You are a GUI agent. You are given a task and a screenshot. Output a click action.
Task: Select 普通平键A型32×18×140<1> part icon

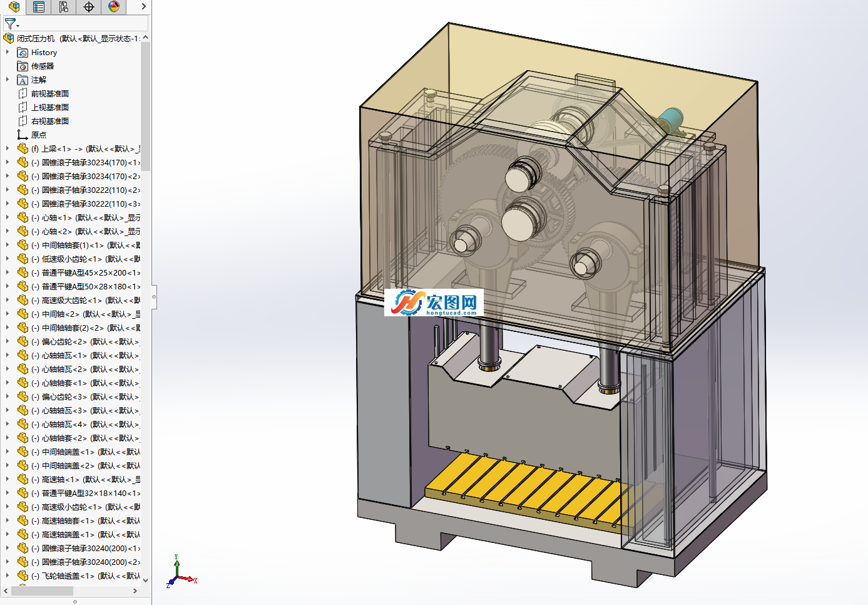click(23, 494)
